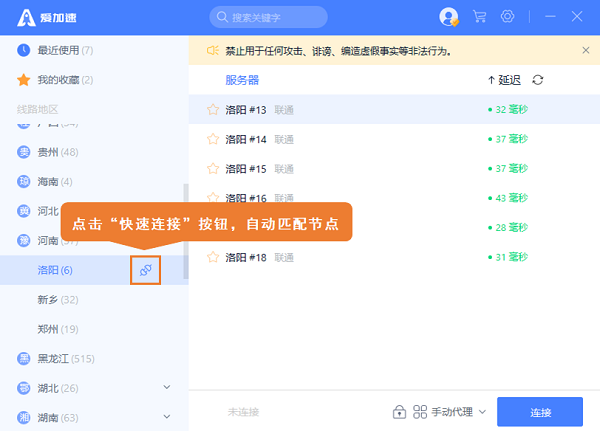Expand the 湖南 (63) region chevron

[167, 416]
